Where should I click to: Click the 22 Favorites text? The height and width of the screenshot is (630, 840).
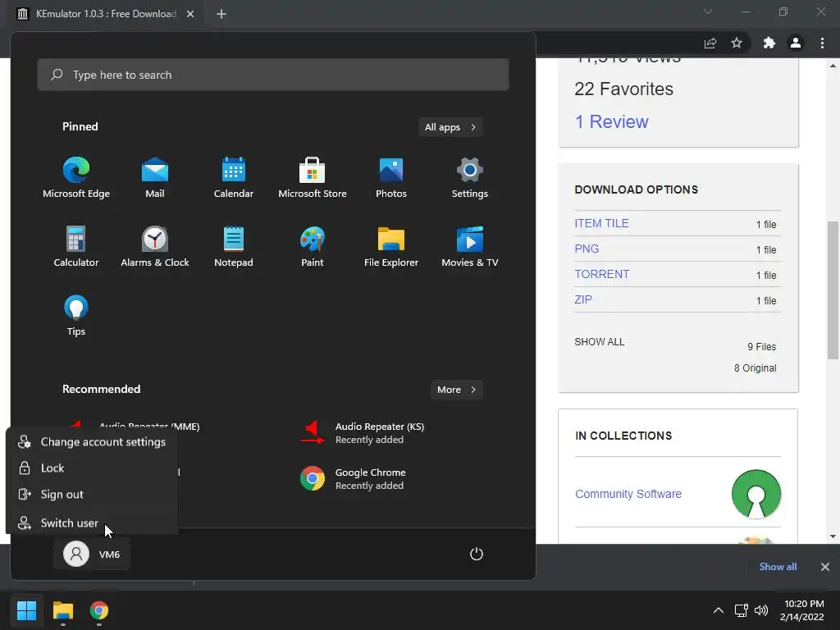pyautogui.click(x=623, y=89)
